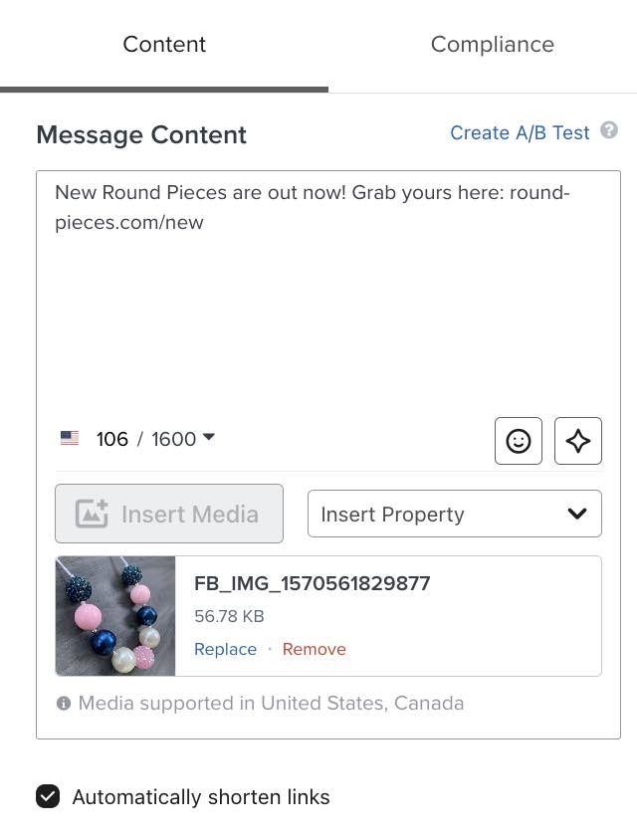Click the Insert Media button
This screenshot has width=637, height=840.
[x=169, y=514]
